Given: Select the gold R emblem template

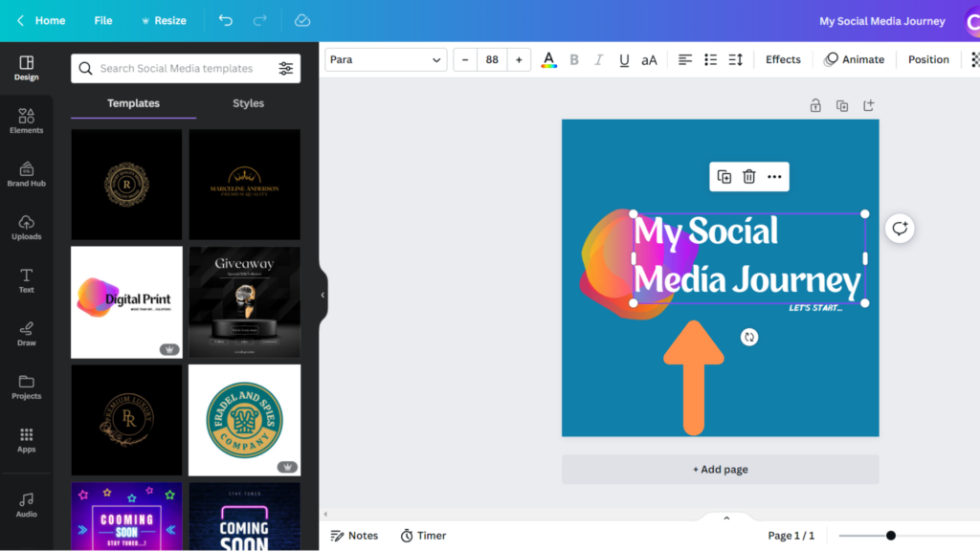Looking at the screenshot, I should (x=126, y=185).
